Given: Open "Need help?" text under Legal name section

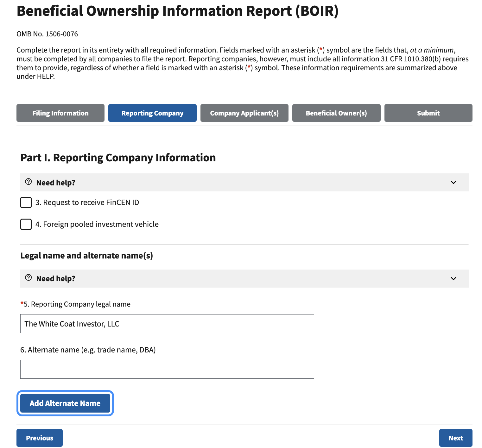Looking at the screenshot, I should [56, 279].
